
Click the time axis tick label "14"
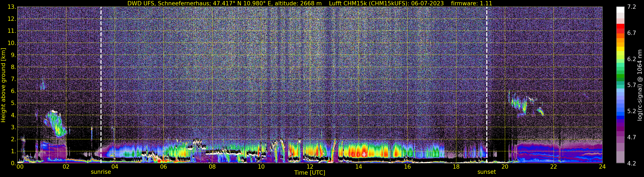point(358,167)
